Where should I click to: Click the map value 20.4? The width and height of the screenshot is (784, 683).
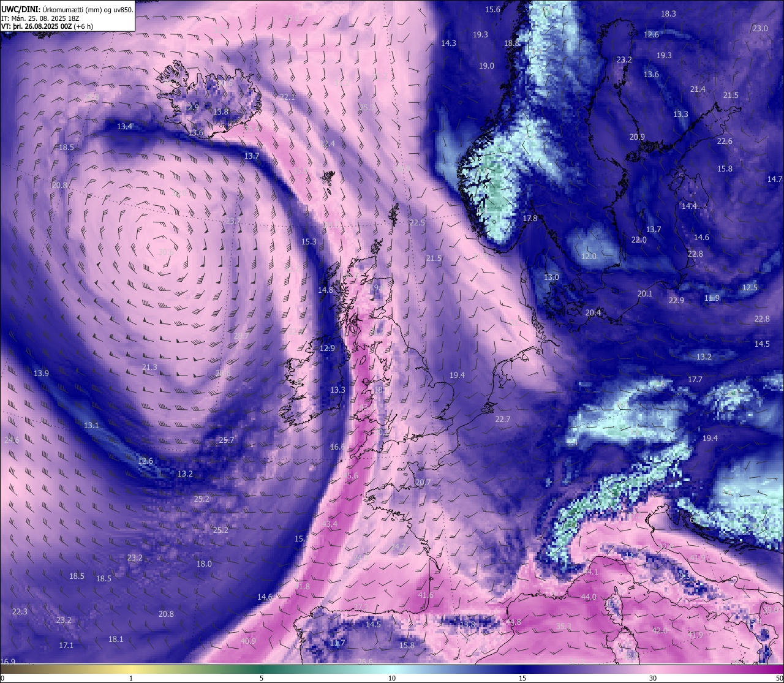click(x=593, y=312)
